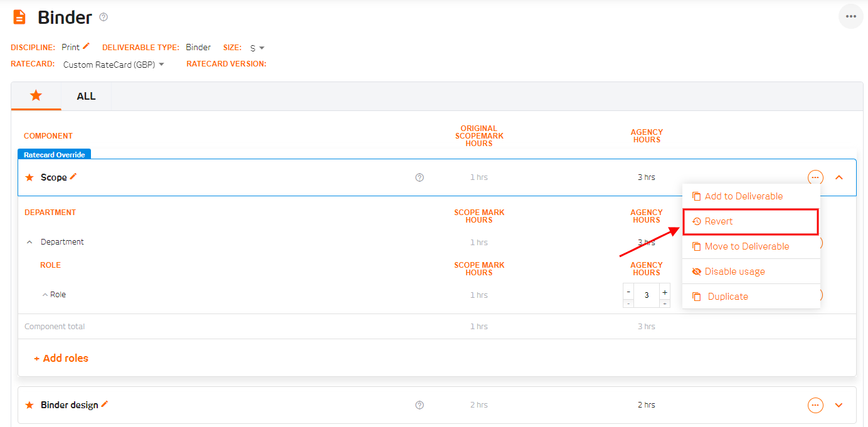The width and height of the screenshot is (868, 427).
Task: Switch to the star favorites tab
Action: pyautogui.click(x=36, y=96)
